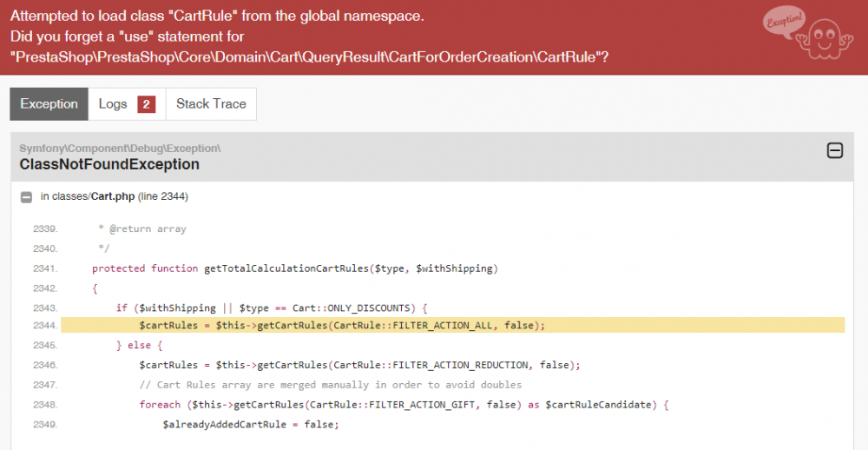Click the foreach statement on line 2348
The image size is (868, 450).
tap(404, 405)
